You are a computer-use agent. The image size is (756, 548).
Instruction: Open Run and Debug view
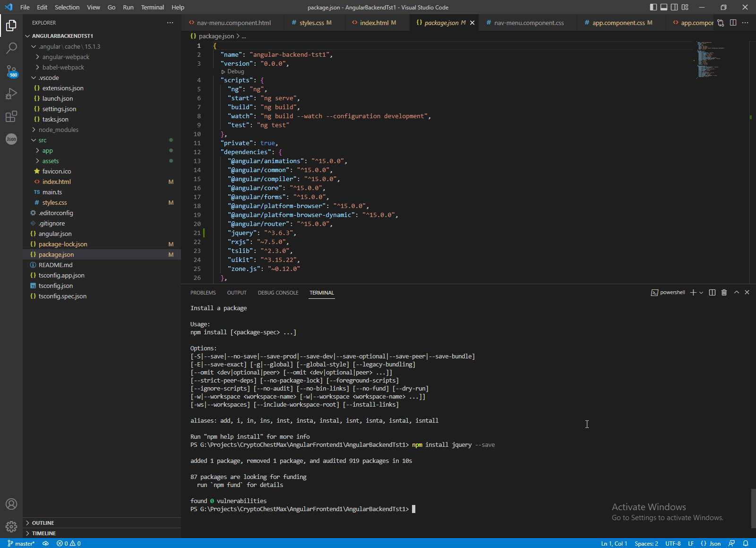11,94
